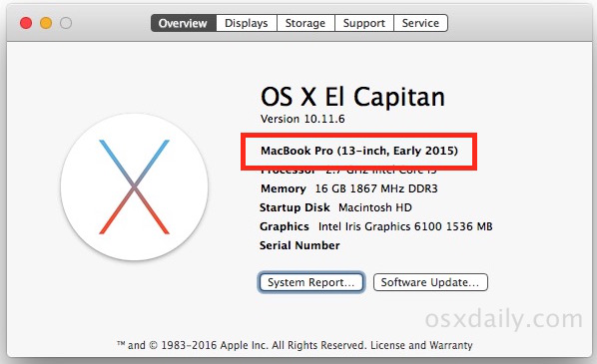
Task: Open the System Report button
Action: pos(311,282)
